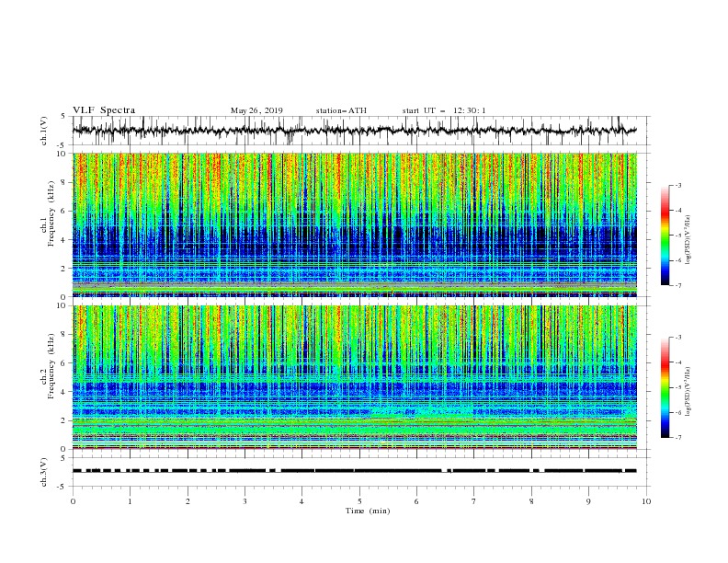Image resolution: width=728 pixels, height=563 pixels.
Task: Click the "ch.3(V)" axis label
Action: 44,472
